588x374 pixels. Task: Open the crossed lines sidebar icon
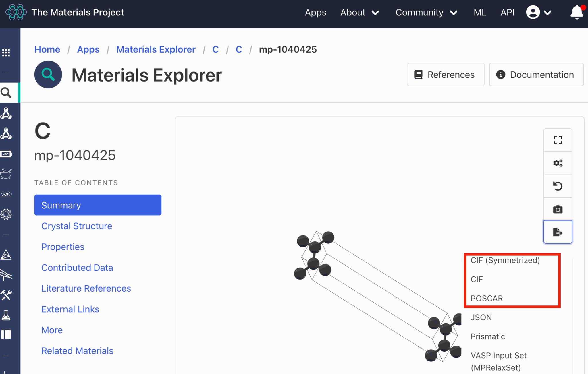click(6, 275)
